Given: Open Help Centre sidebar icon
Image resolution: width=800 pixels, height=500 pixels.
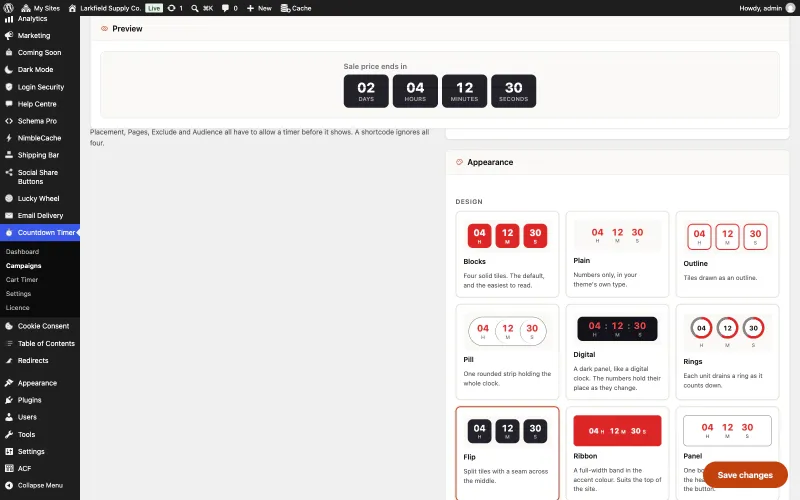Looking at the screenshot, I should click(x=9, y=104).
